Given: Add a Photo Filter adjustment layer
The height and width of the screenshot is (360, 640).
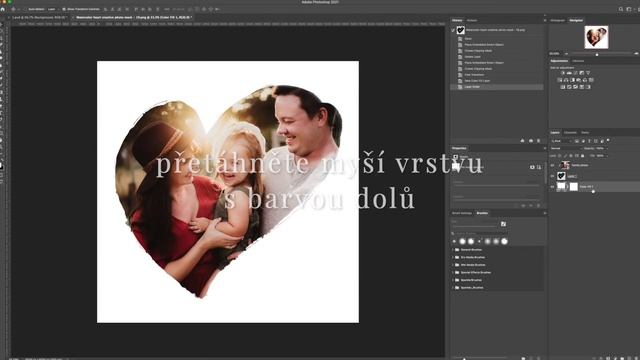Looking at the screenshot, I should 579,80.
